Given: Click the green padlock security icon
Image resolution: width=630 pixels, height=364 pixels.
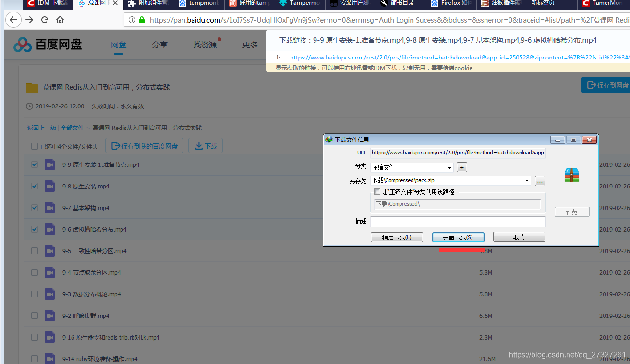Looking at the screenshot, I should [x=142, y=20].
